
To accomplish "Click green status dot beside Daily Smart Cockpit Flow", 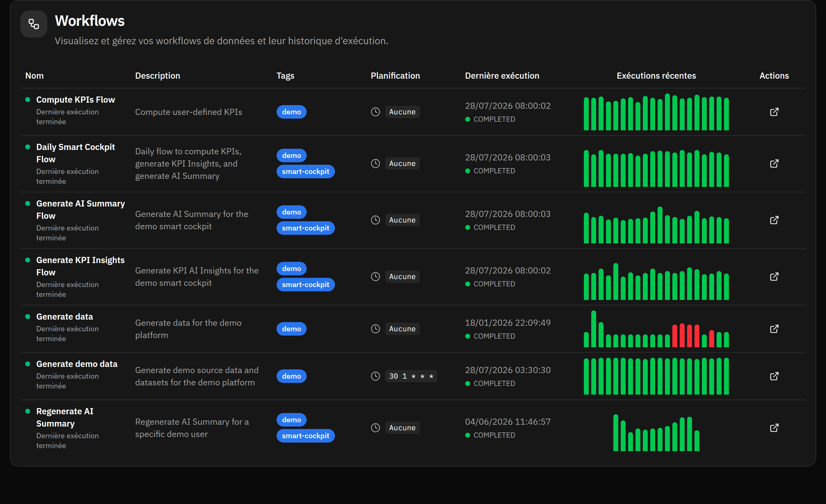I will pos(28,147).
